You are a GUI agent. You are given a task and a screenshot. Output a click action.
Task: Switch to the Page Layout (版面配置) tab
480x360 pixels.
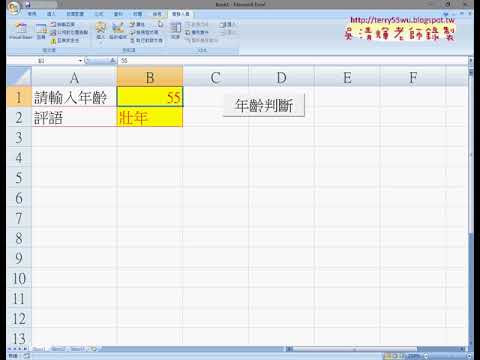[x=75, y=14]
